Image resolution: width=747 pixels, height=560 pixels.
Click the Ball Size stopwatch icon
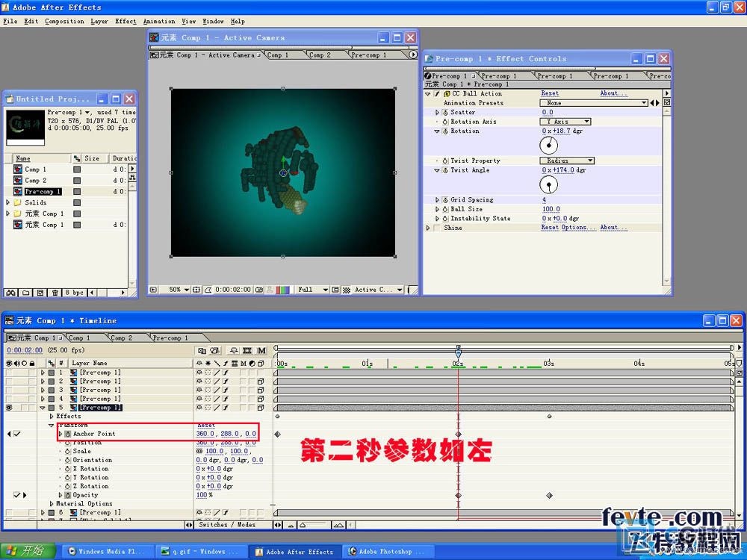coord(445,209)
